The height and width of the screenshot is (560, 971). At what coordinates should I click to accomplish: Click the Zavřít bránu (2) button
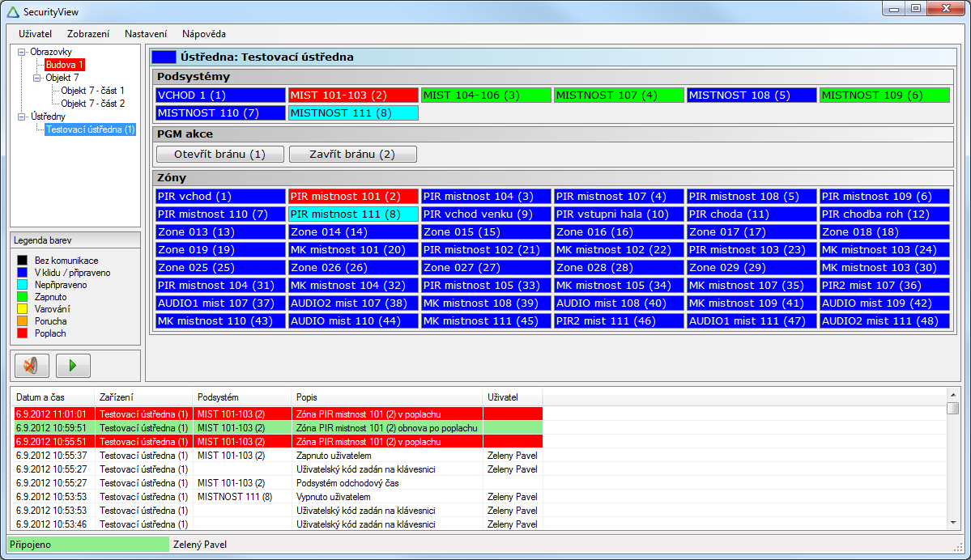point(352,155)
